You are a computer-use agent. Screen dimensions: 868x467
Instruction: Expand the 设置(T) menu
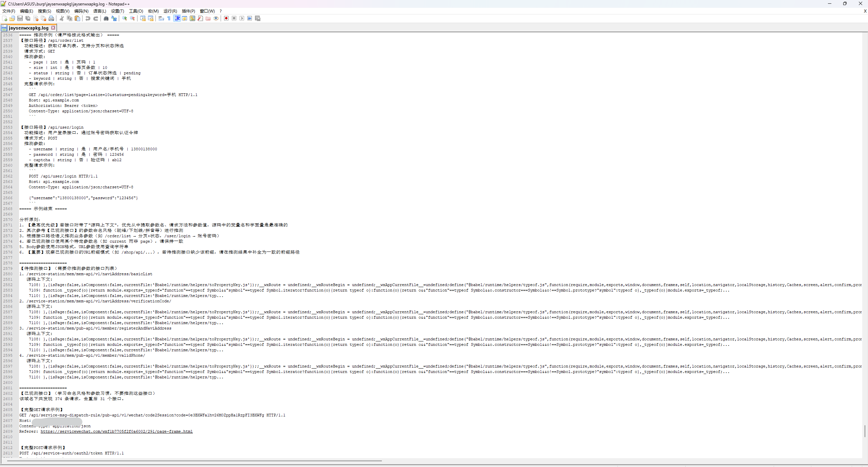pyautogui.click(x=117, y=11)
